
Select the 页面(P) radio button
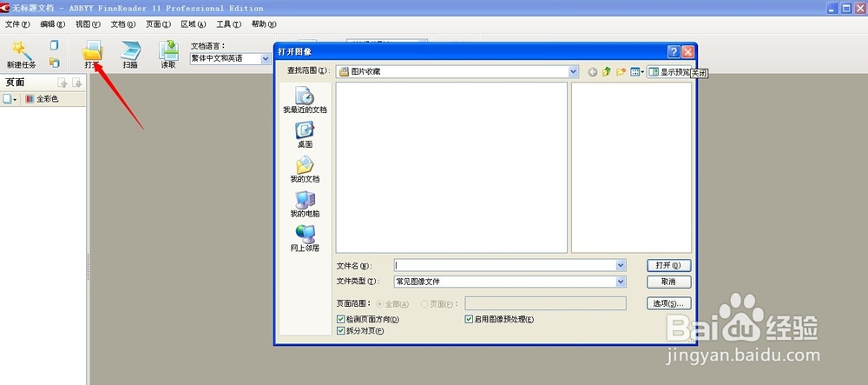(424, 304)
